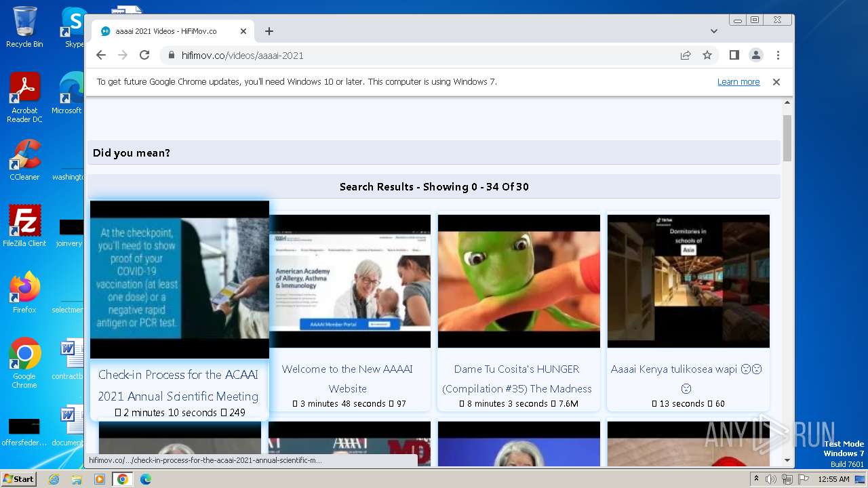Follow the Learn more link
Image resolution: width=868 pixels, height=488 pixels.
point(738,82)
